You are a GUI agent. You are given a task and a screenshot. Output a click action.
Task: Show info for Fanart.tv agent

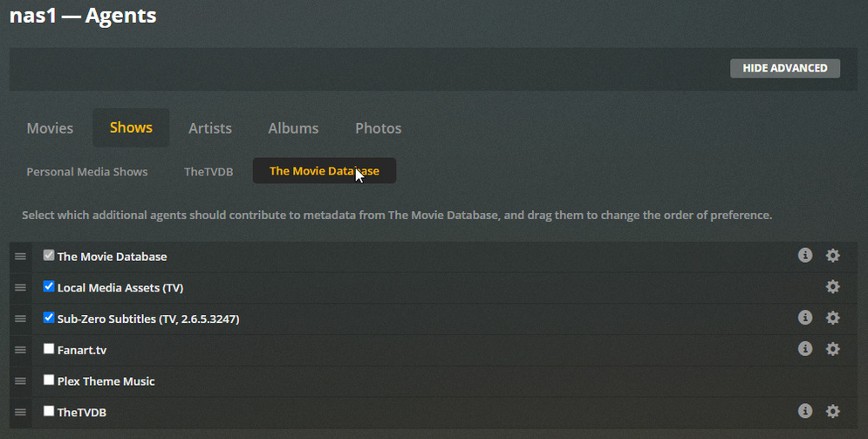(x=805, y=349)
